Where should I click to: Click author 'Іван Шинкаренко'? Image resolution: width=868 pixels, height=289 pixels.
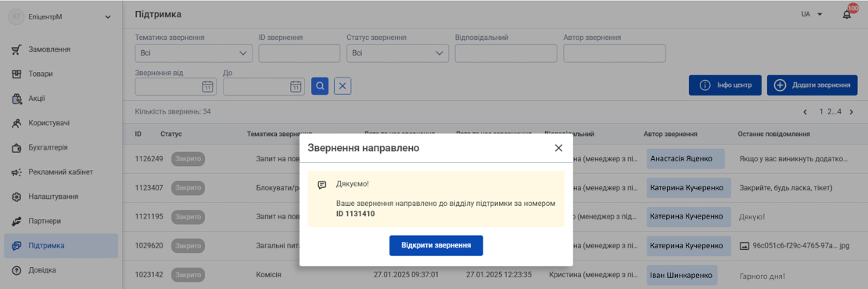(682, 276)
